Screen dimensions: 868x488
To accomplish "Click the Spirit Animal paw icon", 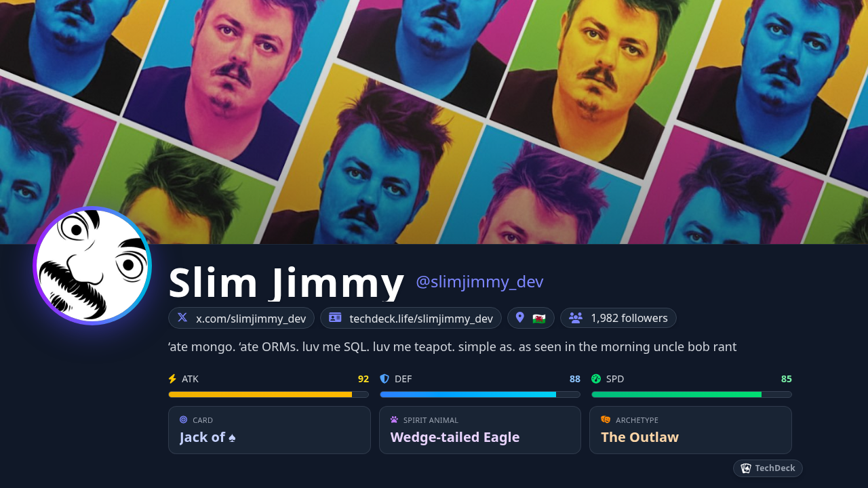I will pos(395,420).
